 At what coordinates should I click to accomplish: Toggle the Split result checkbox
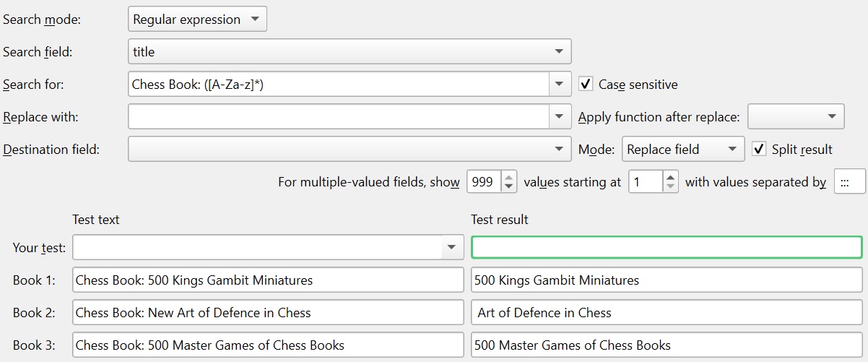[x=759, y=150]
